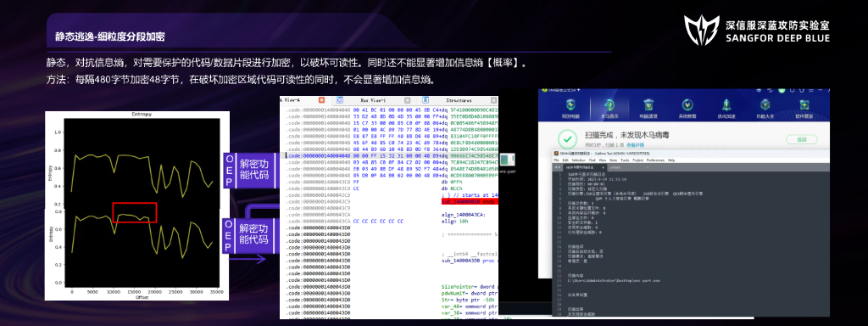Click the var_48= xmmword ptr line
This screenshot has height=326, width=868.
(x=469, y=307)
